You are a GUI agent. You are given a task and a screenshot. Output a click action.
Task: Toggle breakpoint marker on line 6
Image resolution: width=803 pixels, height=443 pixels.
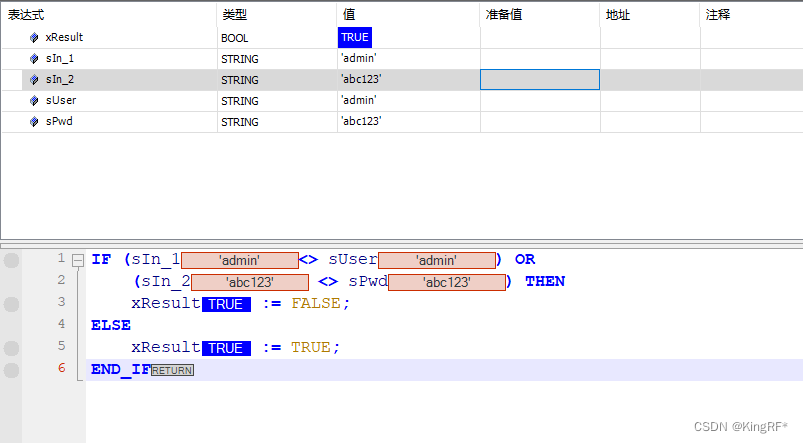[11, 370]
